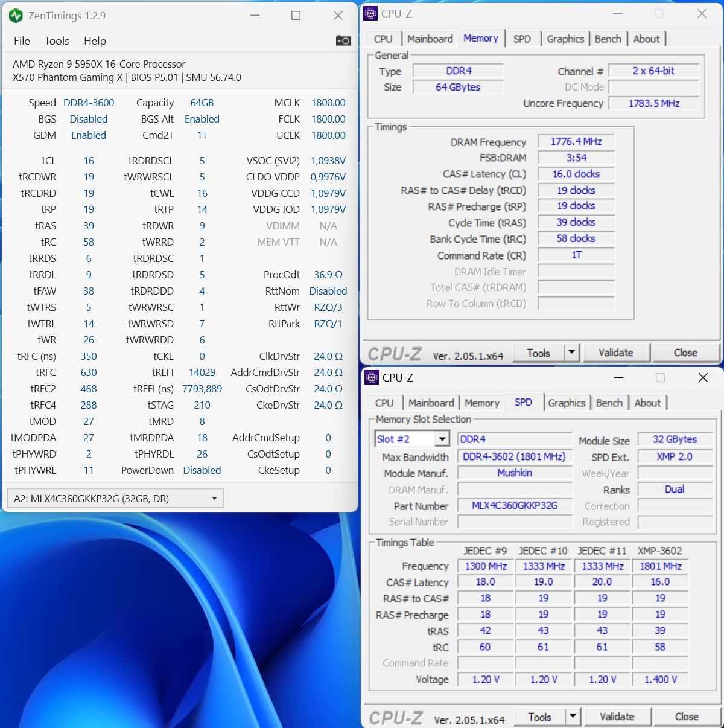Click Tools button in CPU-Z Memory window
Viewport: 724px width, 728px height.
(538, 353)
